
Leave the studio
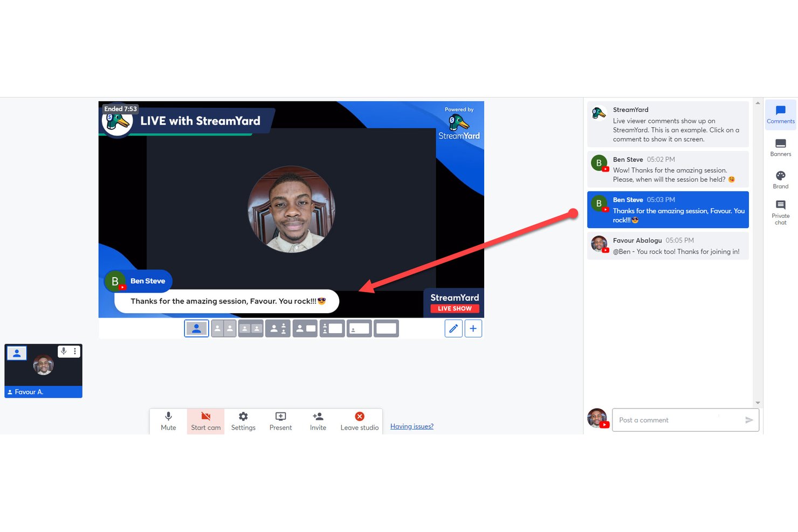click(x=360, y=421)
